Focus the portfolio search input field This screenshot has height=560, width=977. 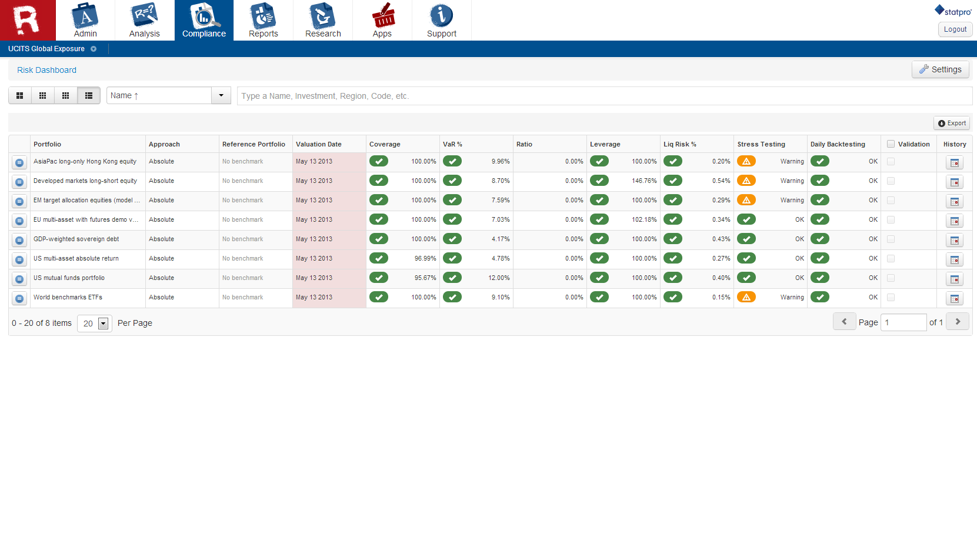604,96
